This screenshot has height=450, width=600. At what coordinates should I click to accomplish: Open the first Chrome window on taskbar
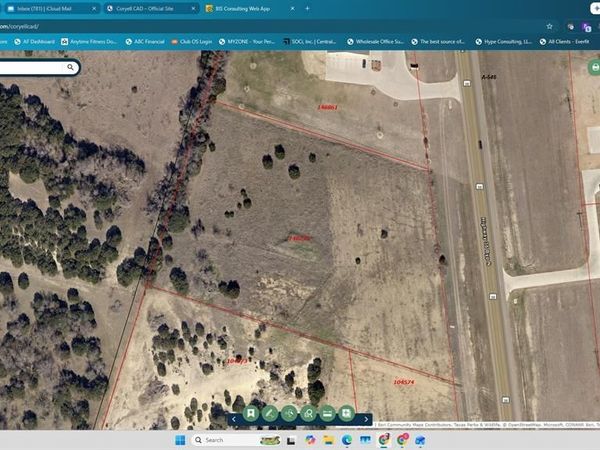384,440
